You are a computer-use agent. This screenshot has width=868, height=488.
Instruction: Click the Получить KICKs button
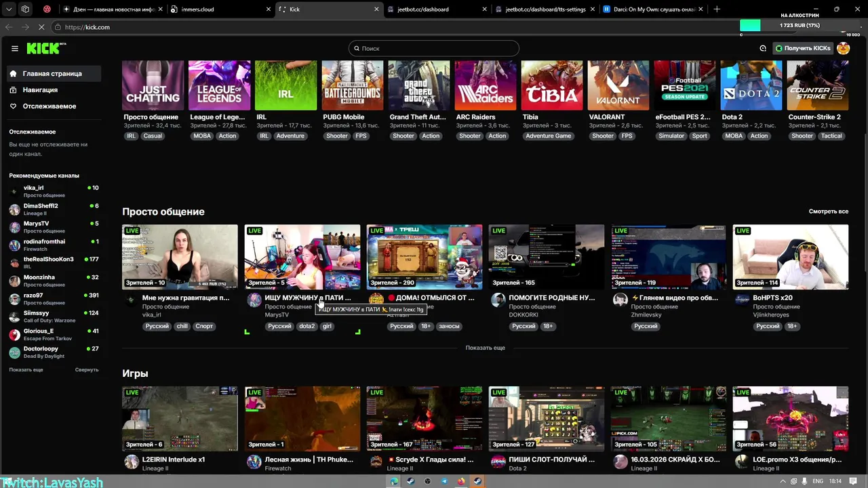point(803,48)
